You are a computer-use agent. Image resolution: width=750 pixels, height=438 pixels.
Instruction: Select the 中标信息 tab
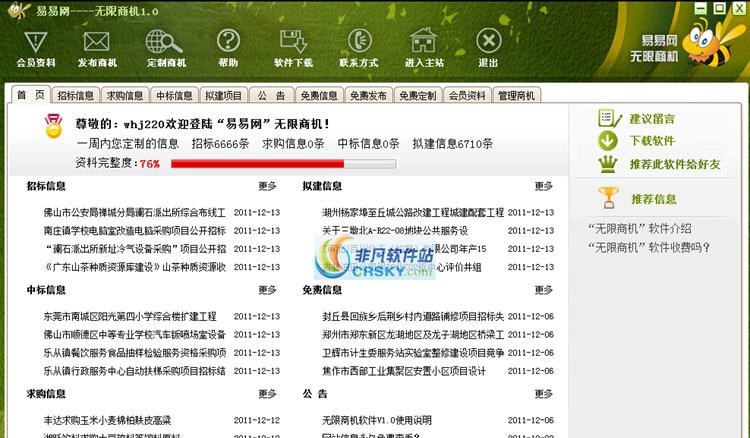(174, 95)
